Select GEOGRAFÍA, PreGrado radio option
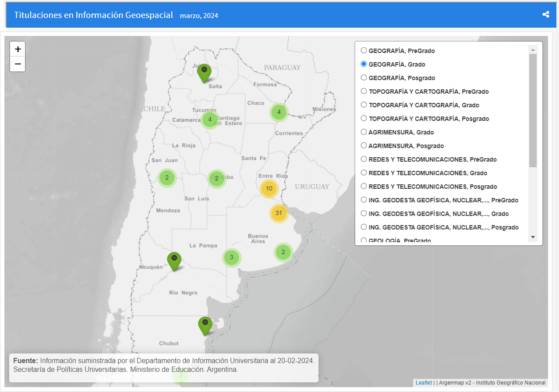559x392 pixels. (364, 50)
